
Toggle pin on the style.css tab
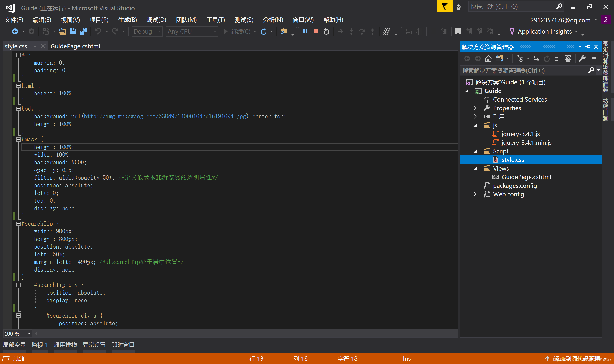point(34,46)
